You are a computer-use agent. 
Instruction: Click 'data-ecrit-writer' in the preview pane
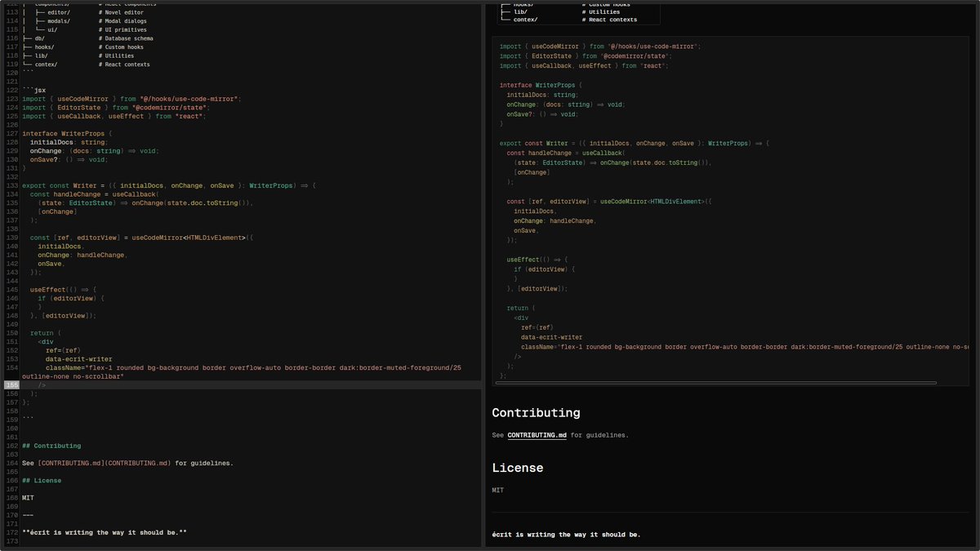551,337
